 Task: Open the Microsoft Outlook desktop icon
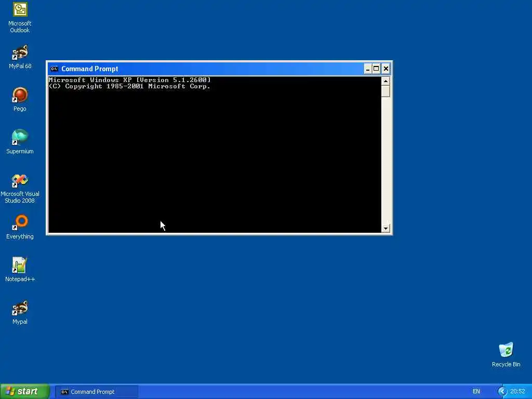20,18
